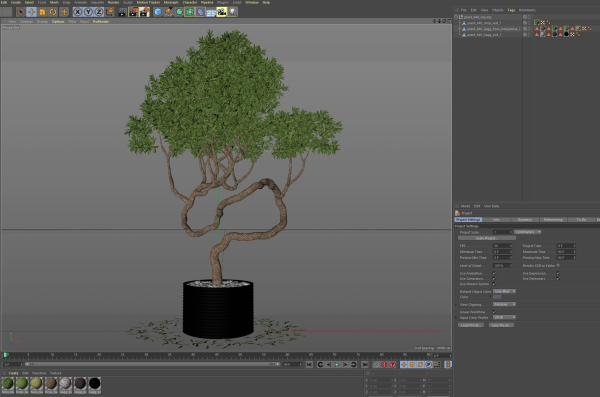Toggle the Z axis lock
Screen dimensions: 600x397
[99, 12]
